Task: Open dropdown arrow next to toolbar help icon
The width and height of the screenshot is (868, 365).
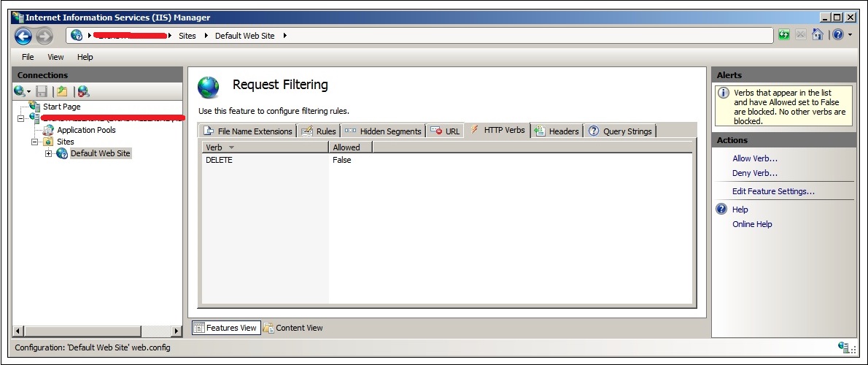Action: pos(850,36)
